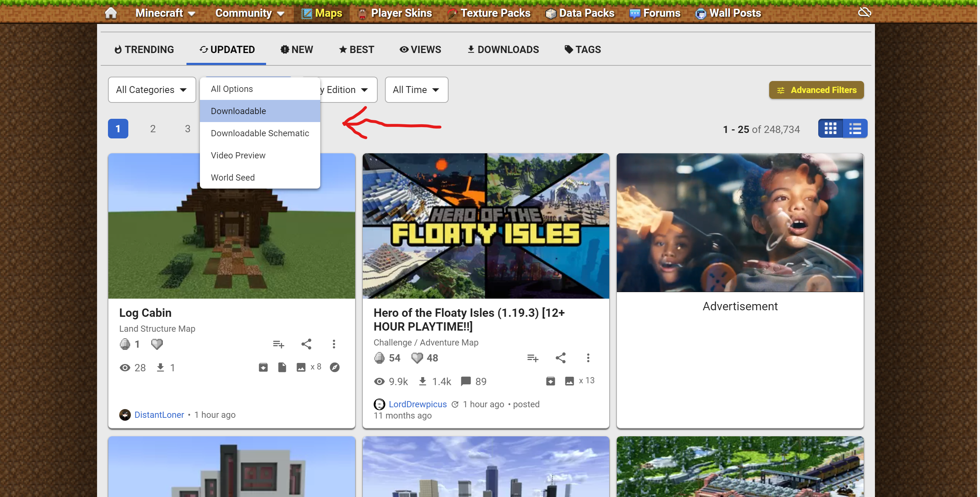Add Floaty Isles map to collection

533,358
